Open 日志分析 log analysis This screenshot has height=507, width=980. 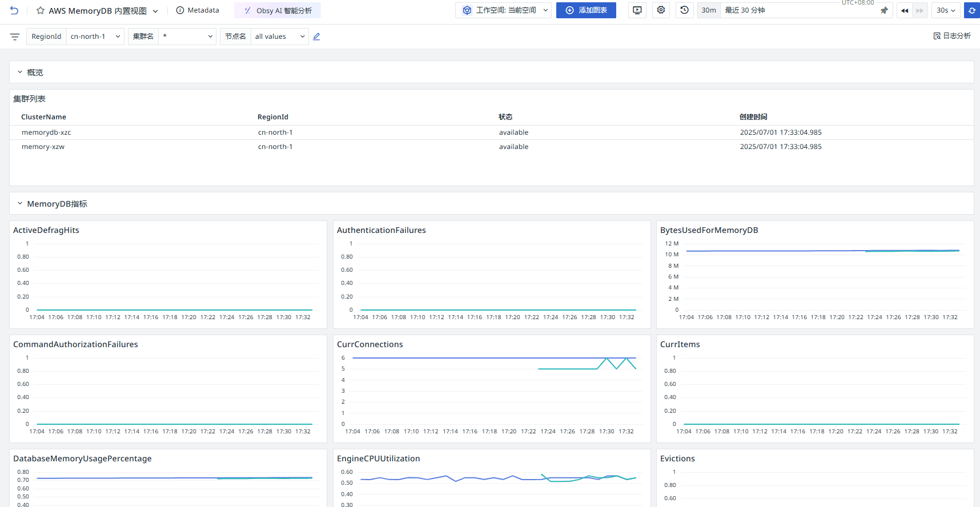click(952, 36)
